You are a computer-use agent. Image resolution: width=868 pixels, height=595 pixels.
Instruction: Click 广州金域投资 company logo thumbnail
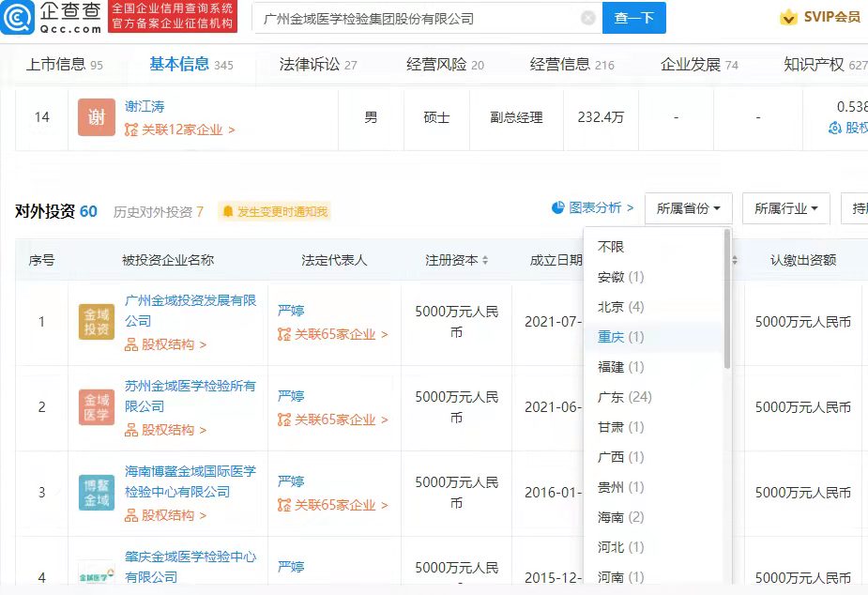coord(97,322)
